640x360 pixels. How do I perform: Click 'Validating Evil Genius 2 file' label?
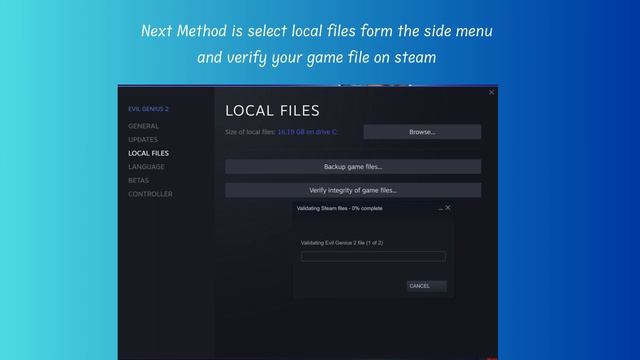click(342, 243)
